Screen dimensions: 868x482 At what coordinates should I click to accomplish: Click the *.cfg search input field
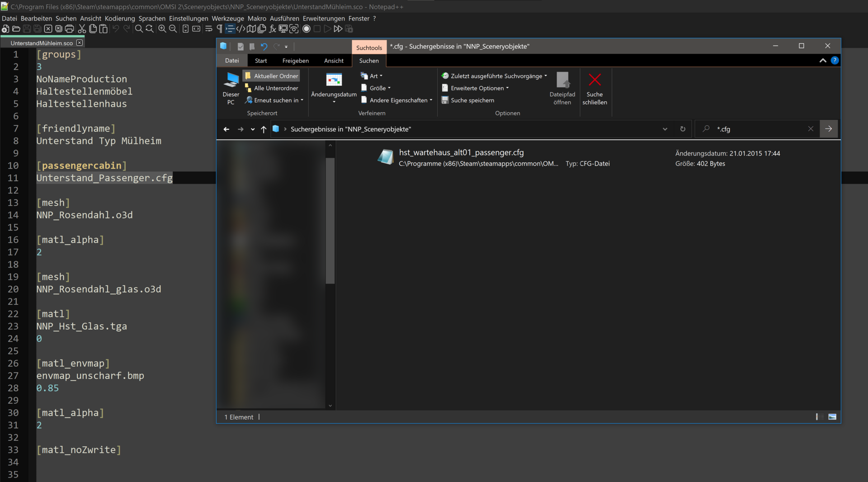click(x=759, y=129)
